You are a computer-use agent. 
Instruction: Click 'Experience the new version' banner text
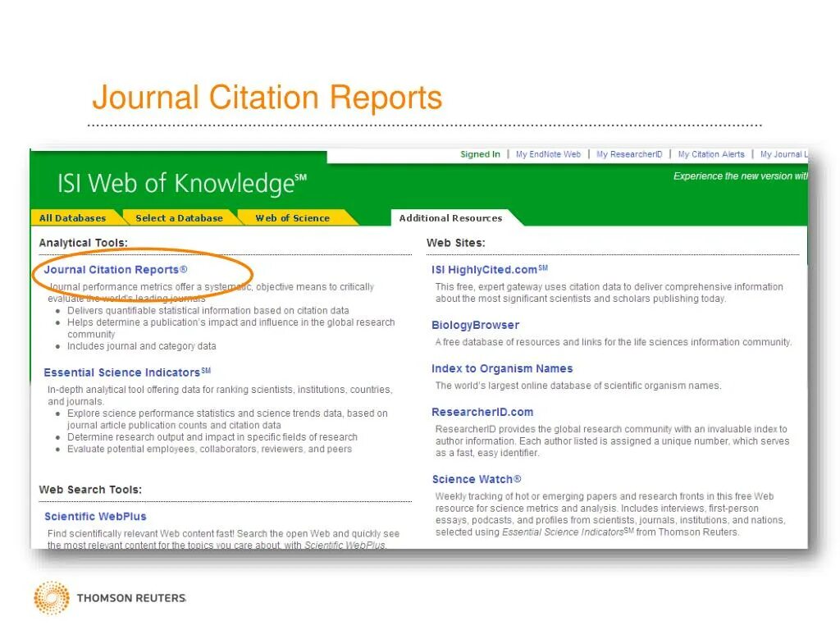pyautogui.click(x=741, y=176)
